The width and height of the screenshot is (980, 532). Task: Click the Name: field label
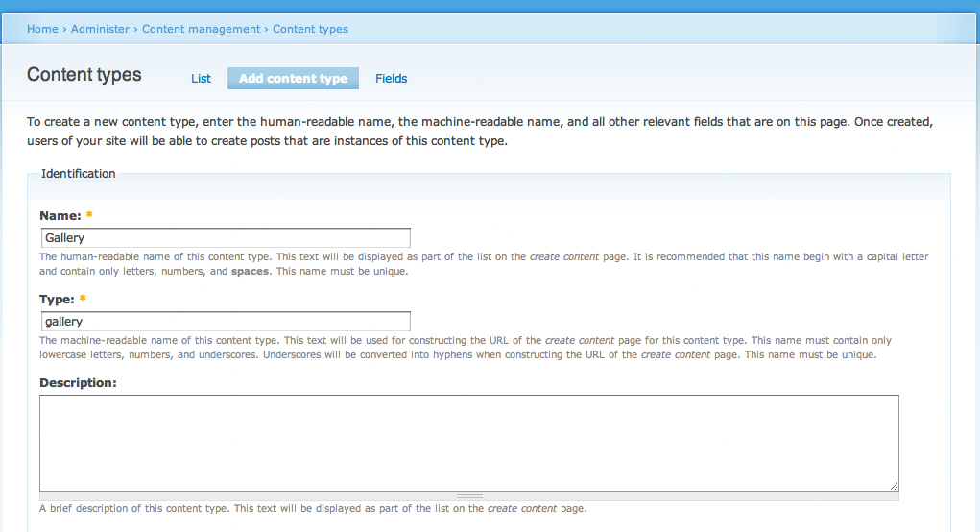(x=60, y=216)
